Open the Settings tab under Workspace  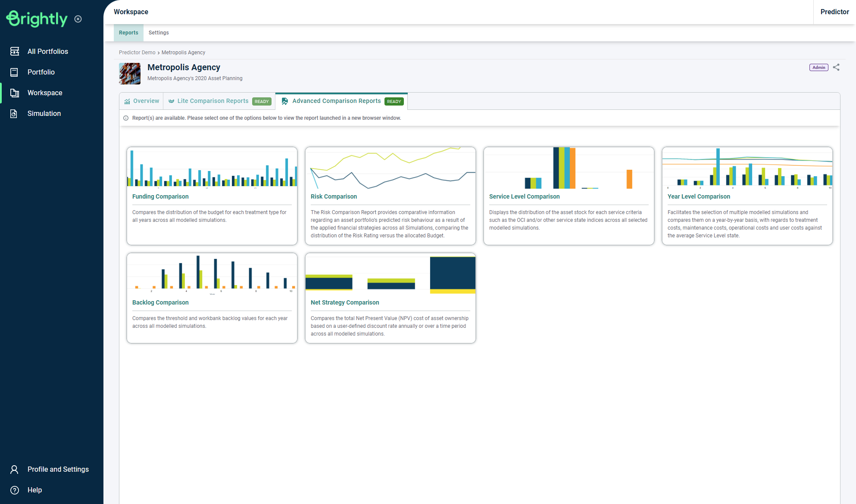point(159,33)
